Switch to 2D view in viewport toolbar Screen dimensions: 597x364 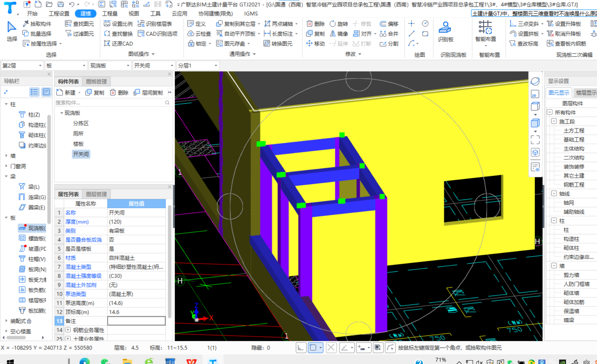[535, 94]
